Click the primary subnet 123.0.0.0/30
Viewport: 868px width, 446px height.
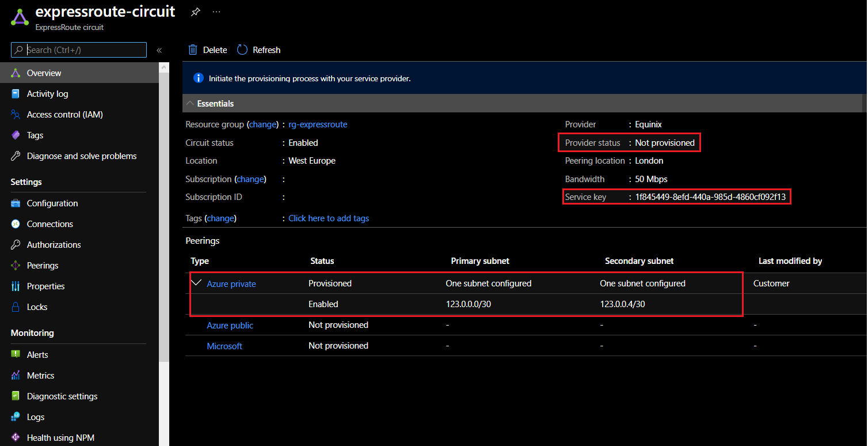tap(469, 304)
